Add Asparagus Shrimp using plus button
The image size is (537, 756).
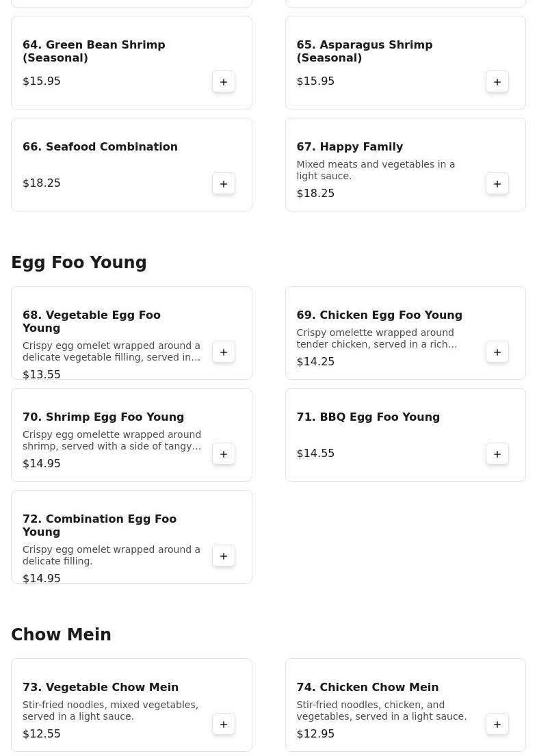497,82
